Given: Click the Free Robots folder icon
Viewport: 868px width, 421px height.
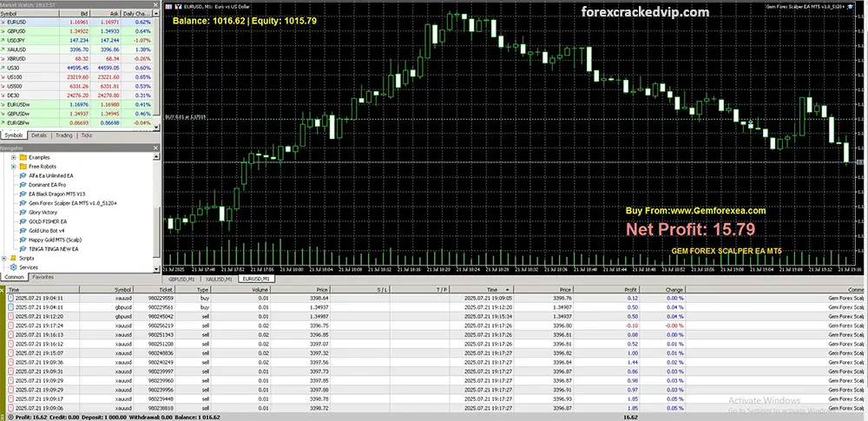Looking at the screenshot, I should tap(23, 166).
